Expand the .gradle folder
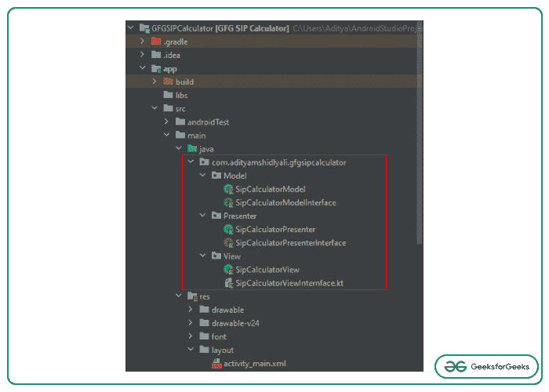 pos(142,42)
